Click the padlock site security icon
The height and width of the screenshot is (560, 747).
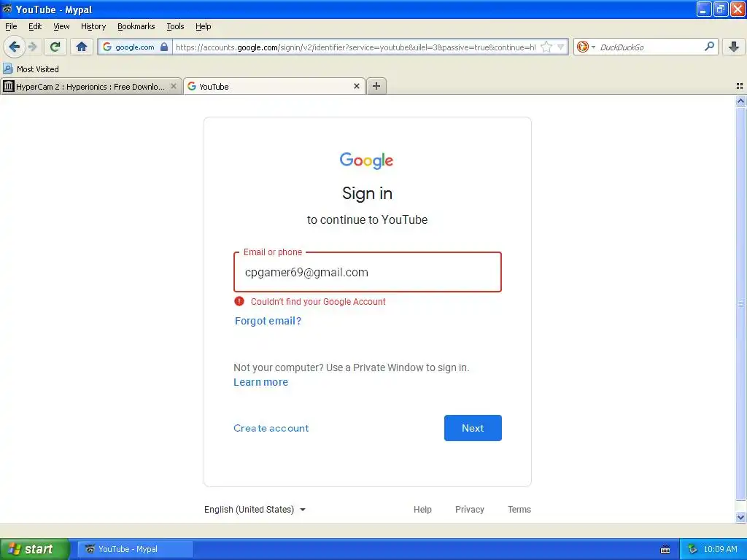pos(164,47)
